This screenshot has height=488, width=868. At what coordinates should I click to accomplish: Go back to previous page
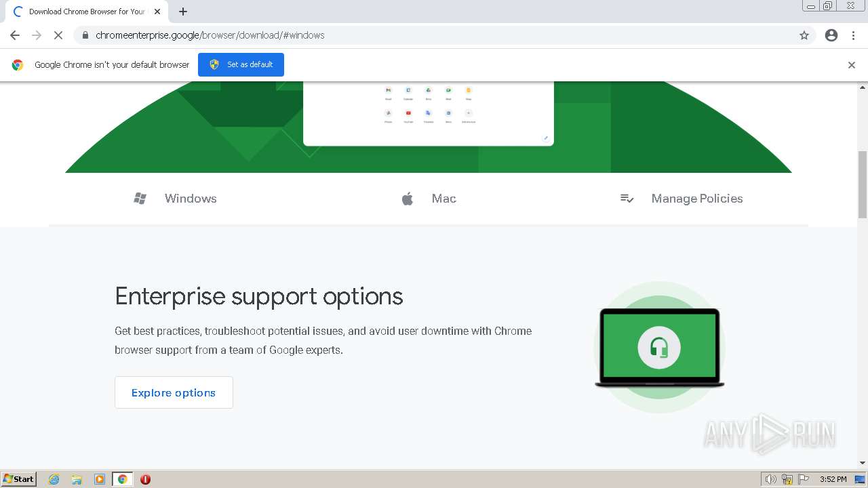(x=15, y=35)
